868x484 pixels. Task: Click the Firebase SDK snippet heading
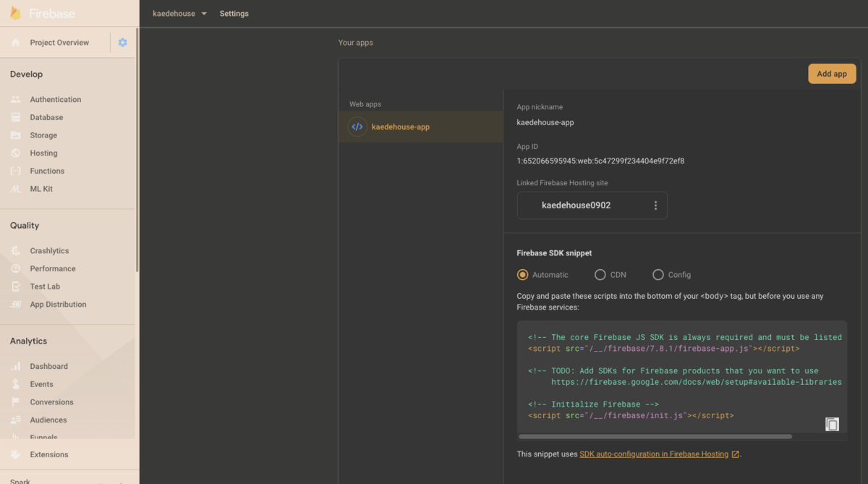(554, 253)
